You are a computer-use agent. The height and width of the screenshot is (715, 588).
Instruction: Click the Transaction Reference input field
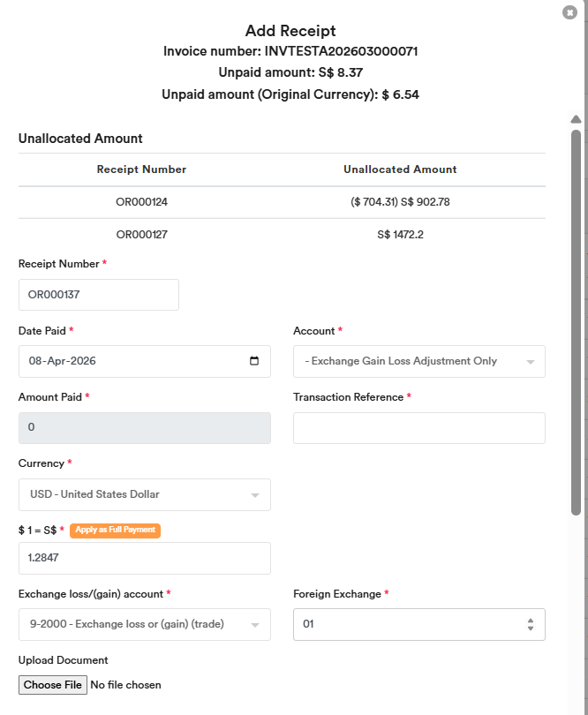418,427
